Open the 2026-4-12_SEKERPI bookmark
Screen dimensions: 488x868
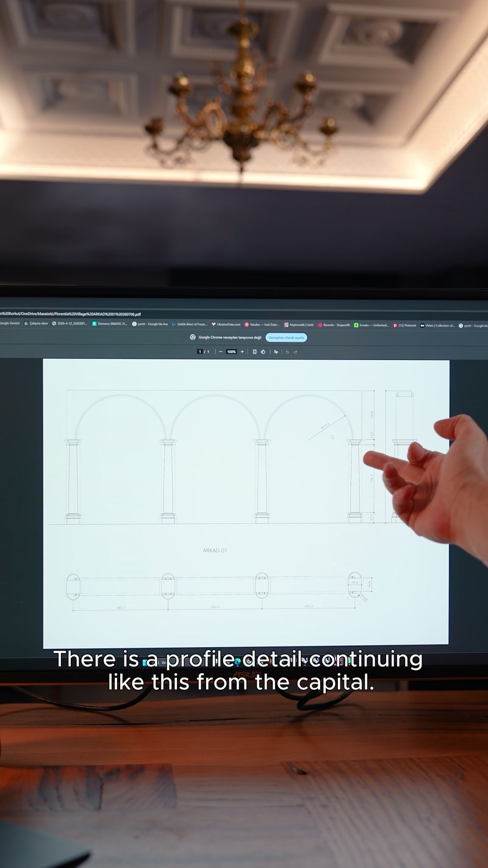click(x=70, y=324)
